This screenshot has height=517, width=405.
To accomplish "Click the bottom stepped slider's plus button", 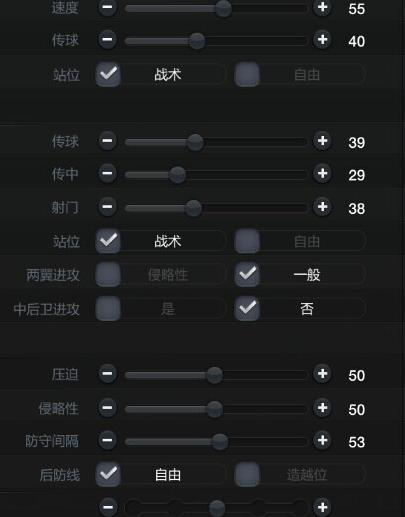I will 322,507.
